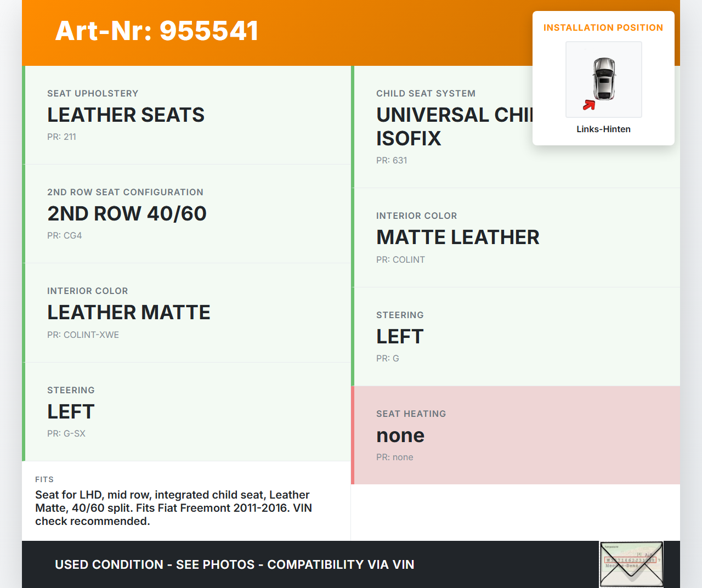Viewport: 702px width, 588px height.
Task: Click the Matte Leather interior color value
Action: pos(457,238)
